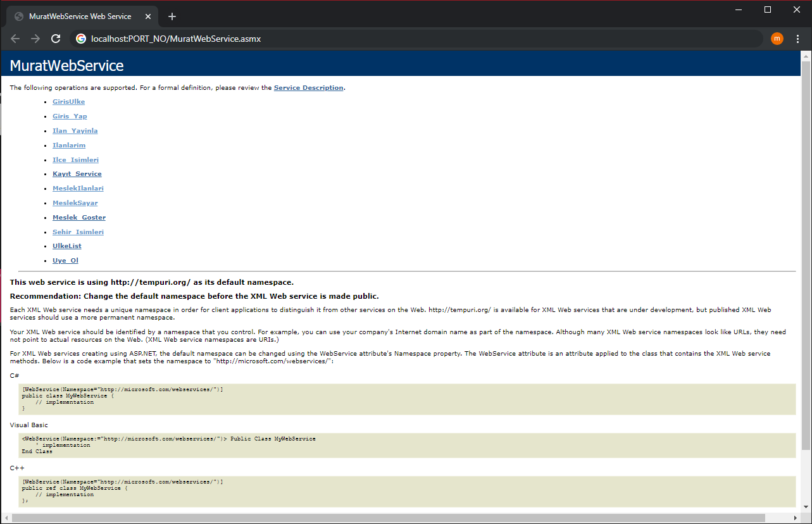Open the Service Description link
Screen dimensions: 812x524
[309, 87]
